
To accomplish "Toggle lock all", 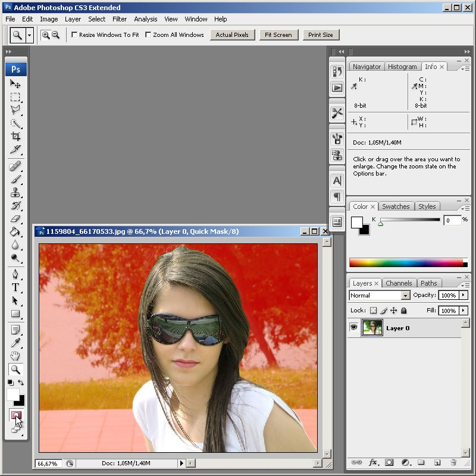I will coord(404,310).
